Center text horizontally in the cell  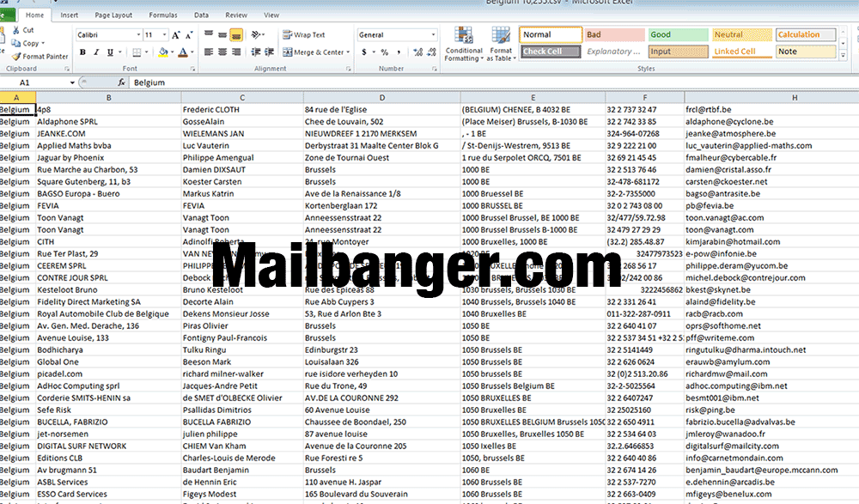tap(222, 52)
